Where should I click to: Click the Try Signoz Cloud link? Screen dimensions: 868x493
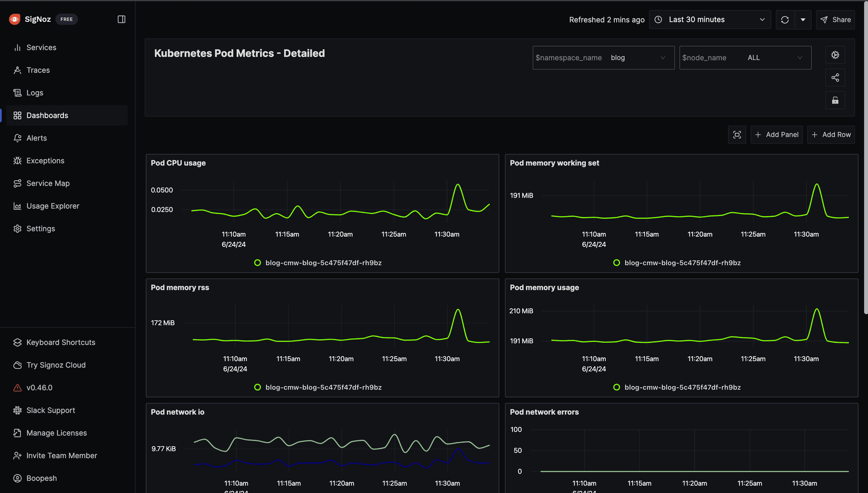click(x=56, y=365)
